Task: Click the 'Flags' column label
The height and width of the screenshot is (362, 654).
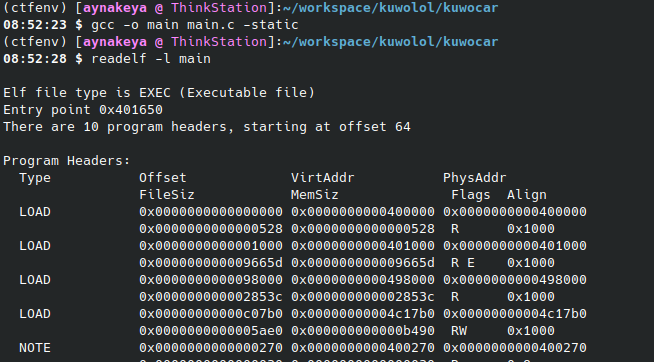Action: click(x=470, y=195)
